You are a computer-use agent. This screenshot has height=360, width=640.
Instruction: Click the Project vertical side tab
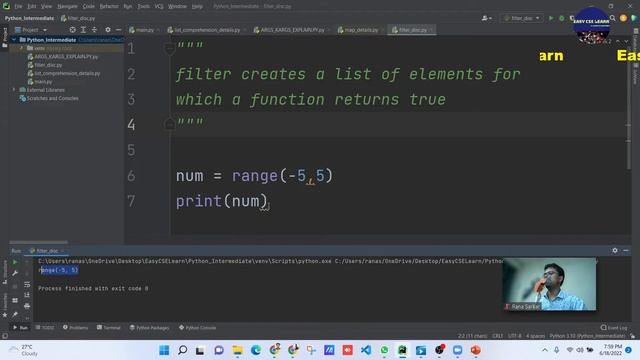(x=4, y=38)
